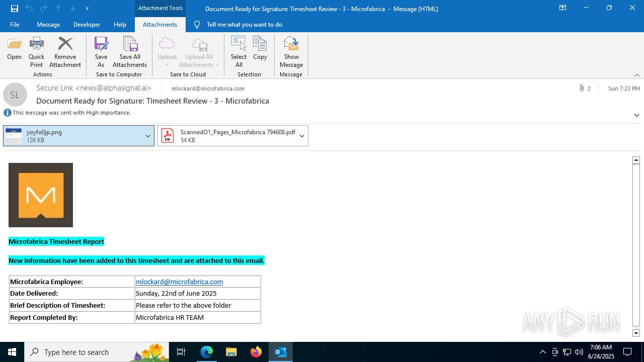Image resolution: width=644 pixels, height=362 pixels.
Task: Go to next item arrow
Action: point(72,9)
